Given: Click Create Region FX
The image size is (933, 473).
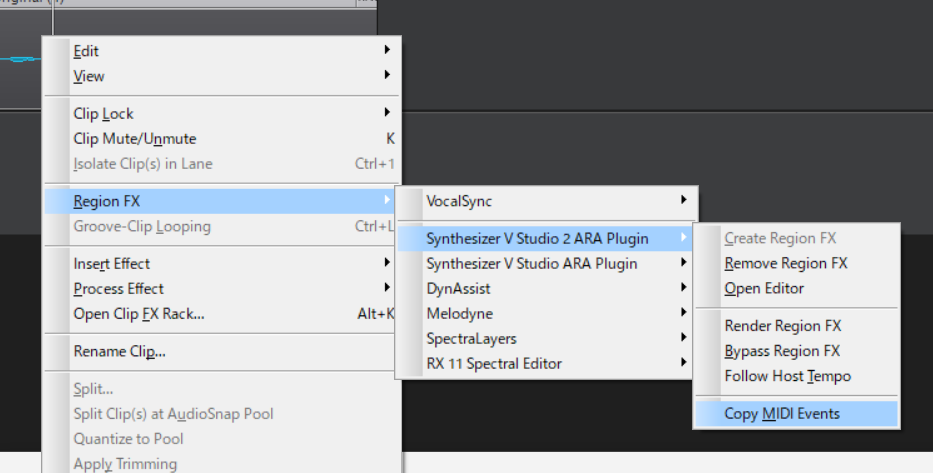Looking at the screenshot, I should pos(797,238).
